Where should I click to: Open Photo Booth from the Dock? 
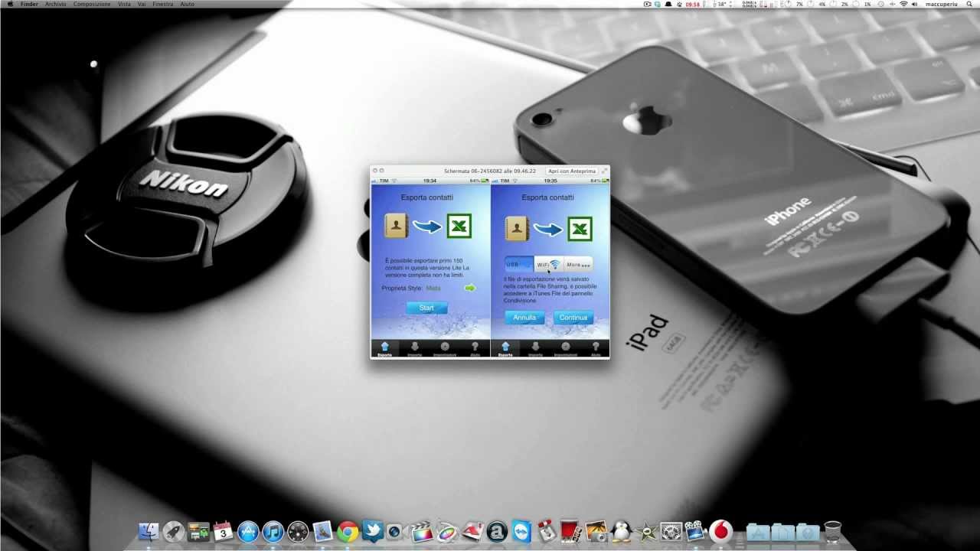click(x=570, y=531)
